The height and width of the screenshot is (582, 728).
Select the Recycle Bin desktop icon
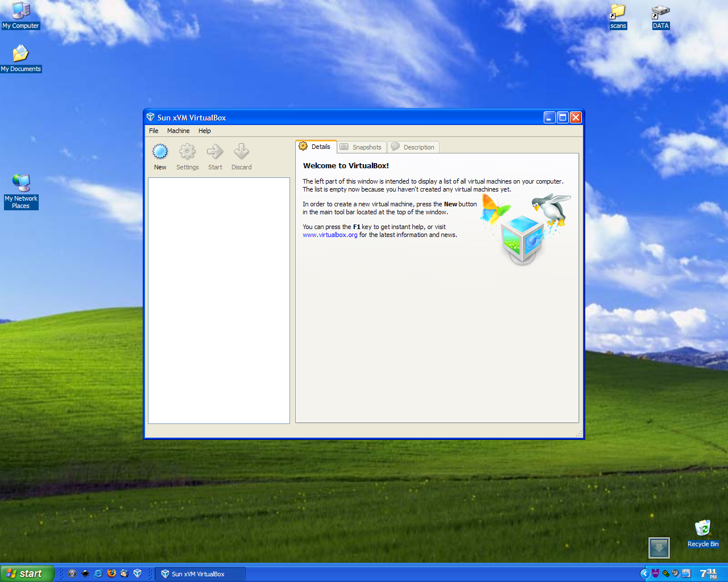pos(703,534)
